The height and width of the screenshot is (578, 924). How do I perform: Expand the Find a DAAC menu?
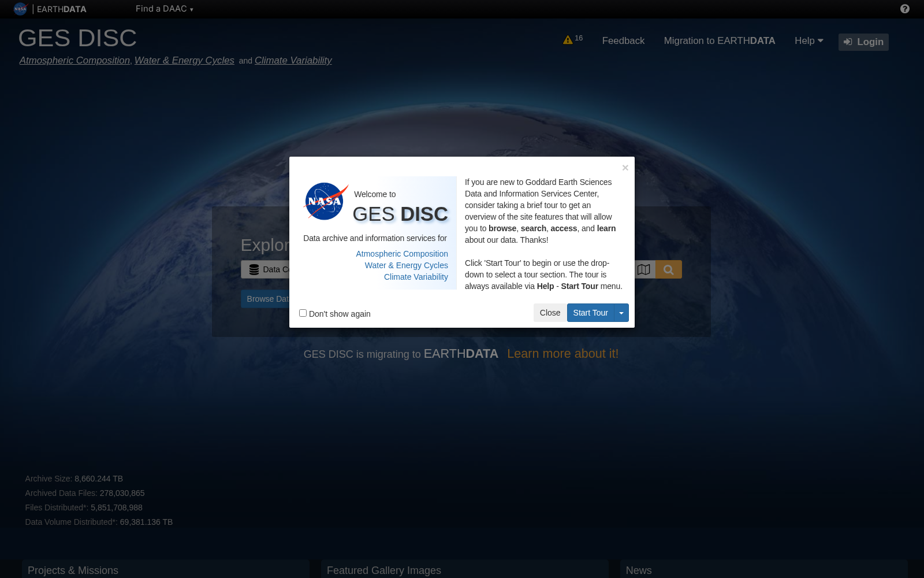click(164, 9)
